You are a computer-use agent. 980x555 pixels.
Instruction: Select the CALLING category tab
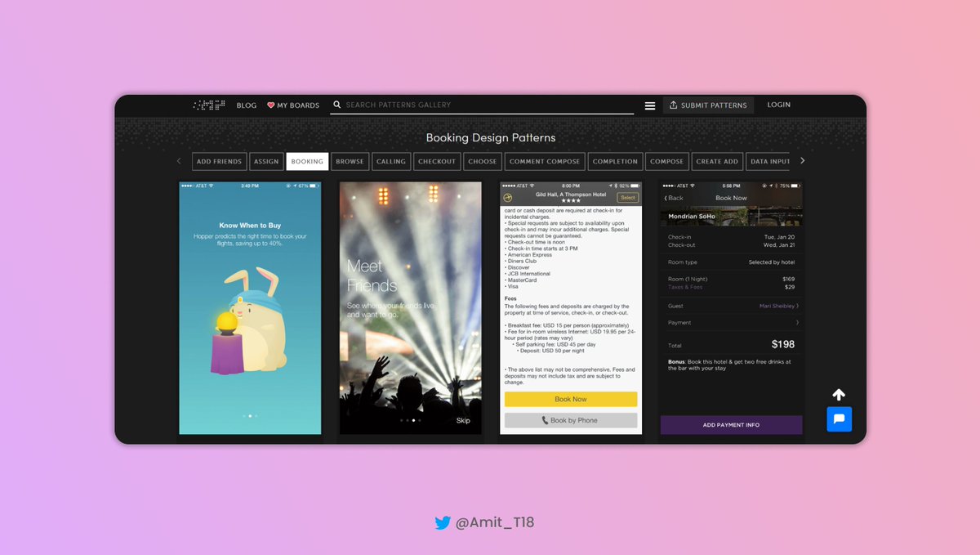(x=391, y=162)
